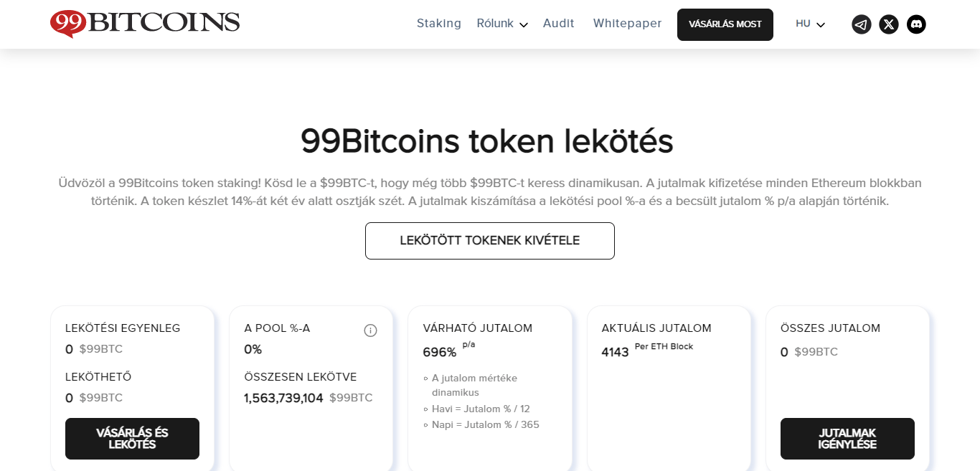The width and height of the screenshot is (980, 471).
Task: Open the Discord social icon
Action: pyautogui.click(x=916, y=24)
